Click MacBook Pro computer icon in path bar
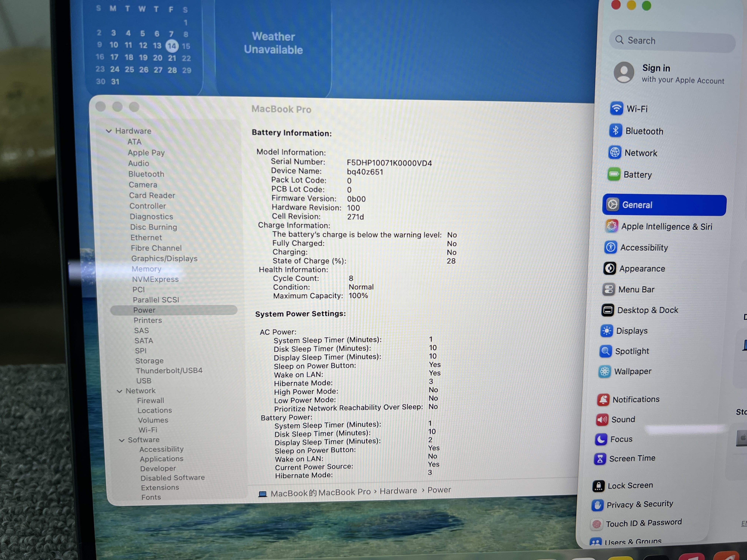Screen dimensions: 747x560 (262, 494)
